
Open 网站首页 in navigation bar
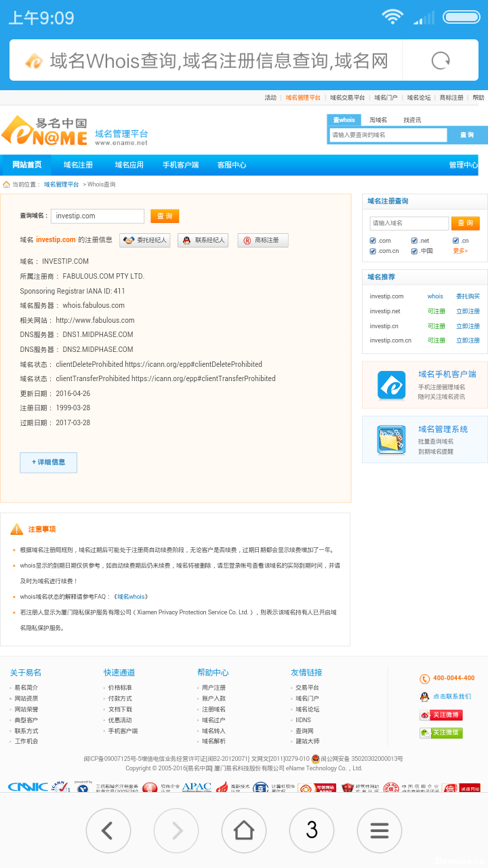click(26, 165)
